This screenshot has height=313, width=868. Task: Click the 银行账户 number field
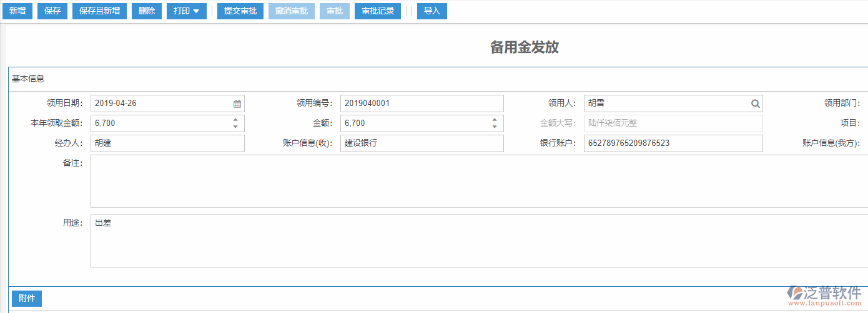pyautogui.click(x=673, y=143)
